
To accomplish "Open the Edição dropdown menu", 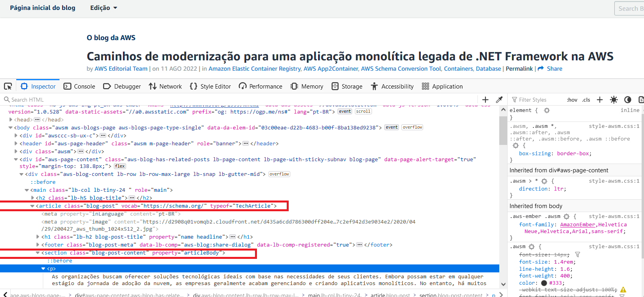I will pos(103,8).
